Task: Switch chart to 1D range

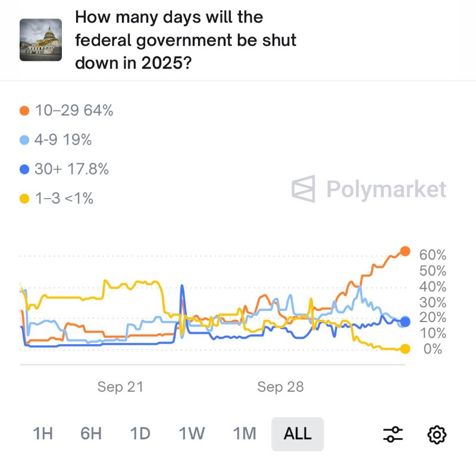Action: (140, 433)
